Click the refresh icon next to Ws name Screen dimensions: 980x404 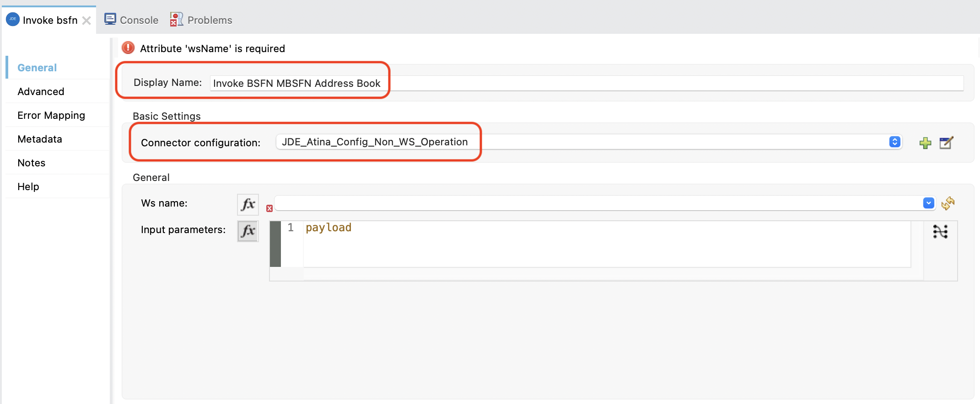948,203
